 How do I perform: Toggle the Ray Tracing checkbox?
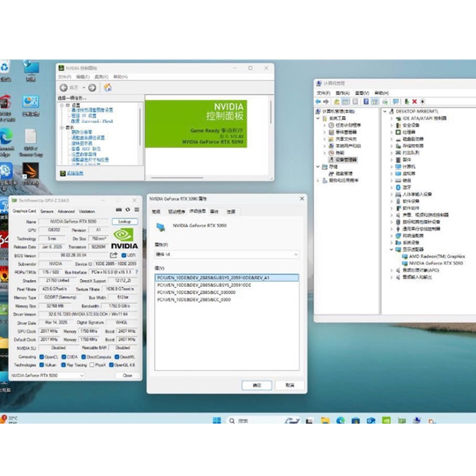[x=64, y=365]
